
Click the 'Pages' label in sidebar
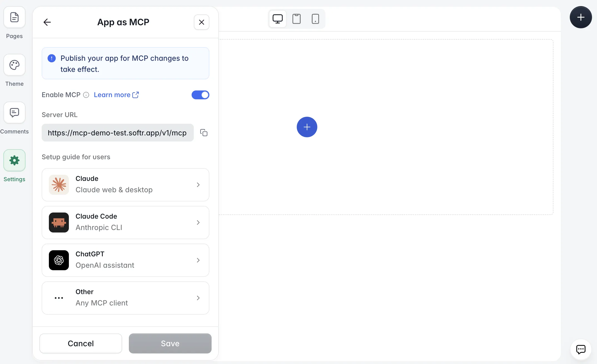(x=14, y=36)
